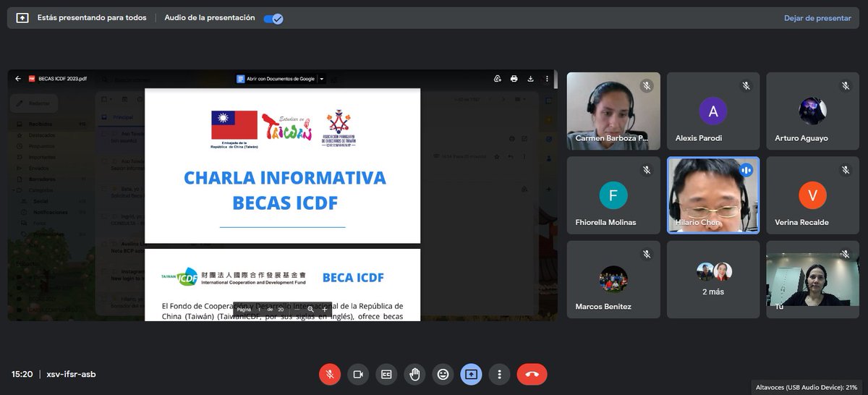Click 'Abrir con Documentos de Google' button
Viewport: 868px width, 395px height.
click(x=276, y=79)
